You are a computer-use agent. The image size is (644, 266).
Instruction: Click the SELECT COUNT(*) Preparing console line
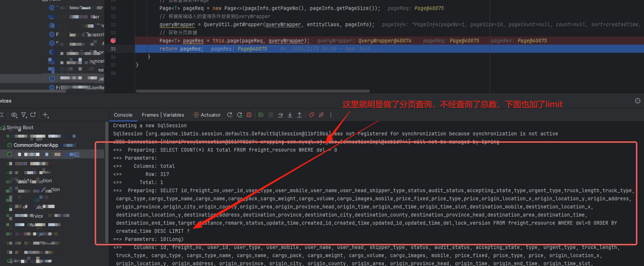225,150
